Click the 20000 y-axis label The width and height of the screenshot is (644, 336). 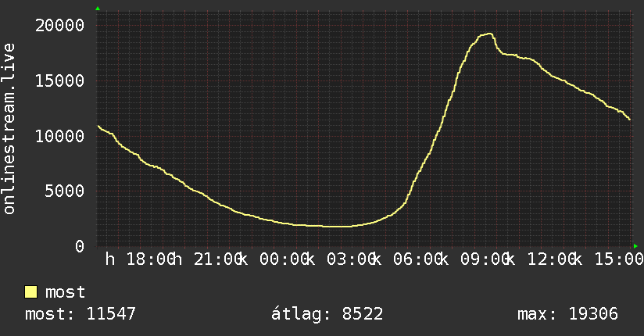[x=59, y=26]
